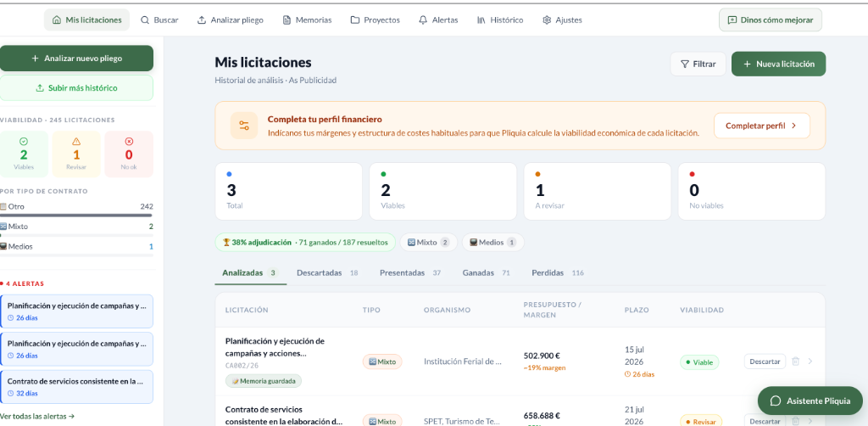This screenshot has height=426, width=868.
Task: Click Ver todas las alertas link
Action: pos(37,416)
